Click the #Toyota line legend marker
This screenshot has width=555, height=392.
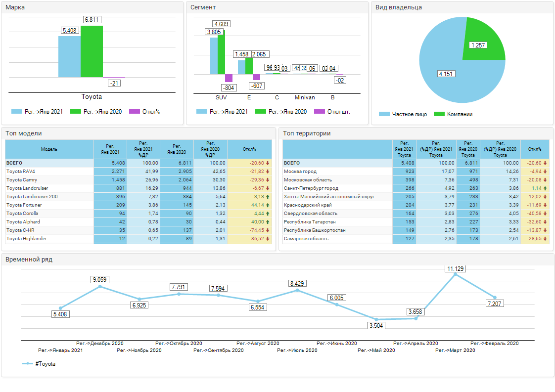click(x=28, y=364)
